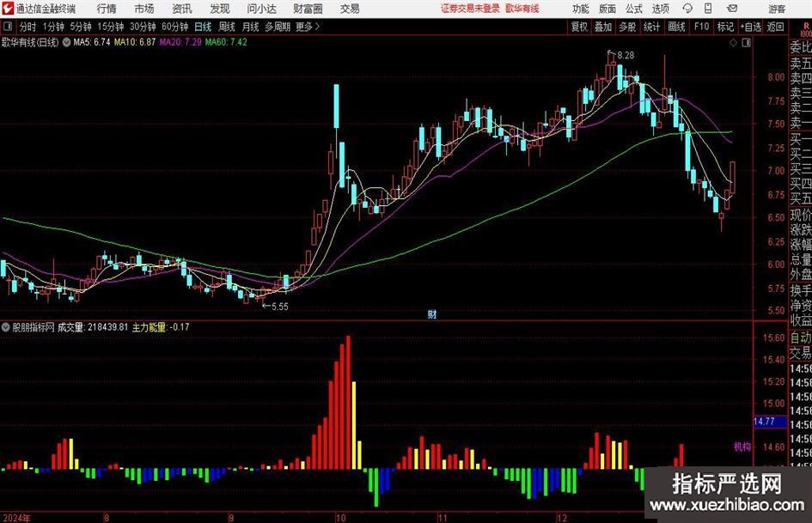Screen dimensions: 812x523
Task: Click the 财 finance event marker
Action: click(432, 313)
